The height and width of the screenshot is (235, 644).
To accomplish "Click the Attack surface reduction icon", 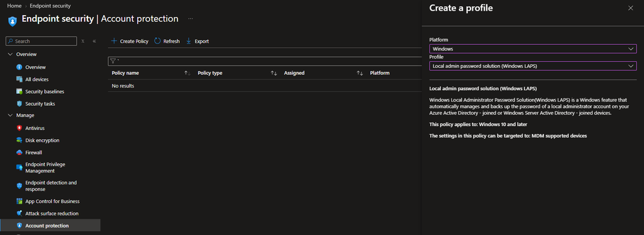I will pos(19,213).
